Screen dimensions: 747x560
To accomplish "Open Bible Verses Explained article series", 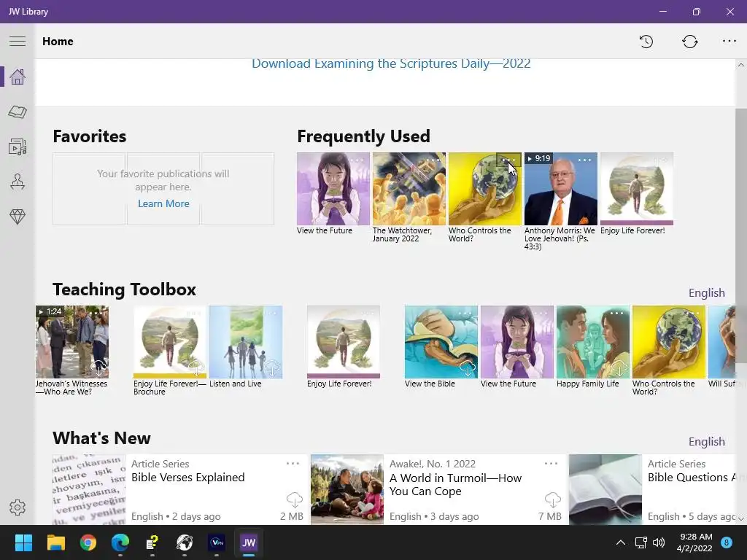I will tap(181, 489).
